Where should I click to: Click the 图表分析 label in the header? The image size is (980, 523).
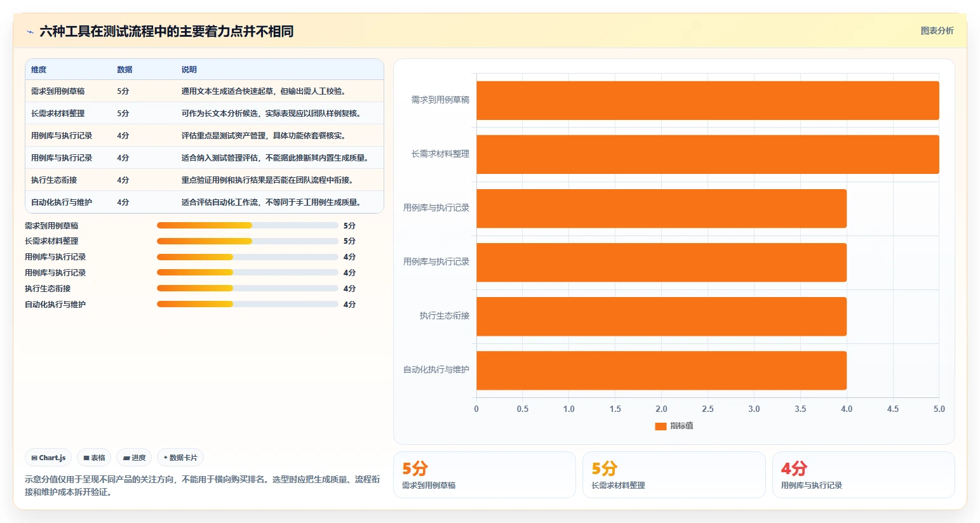coord(937,30)
